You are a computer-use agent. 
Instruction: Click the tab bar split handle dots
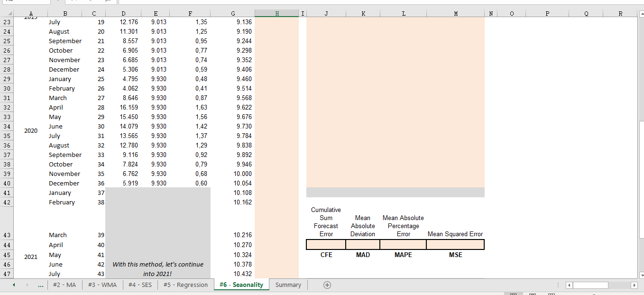point(558,286)
